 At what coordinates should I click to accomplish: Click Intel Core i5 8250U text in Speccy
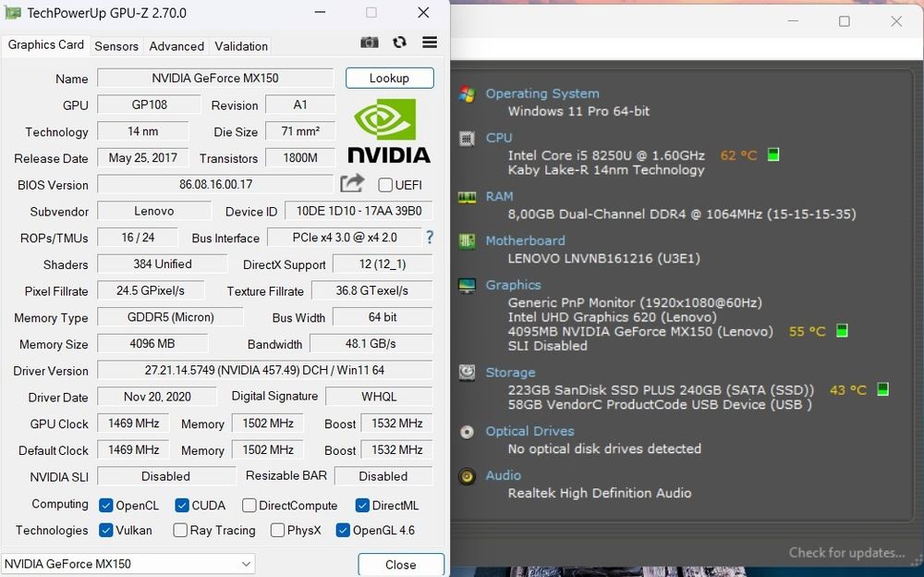(x=606, y=155)
